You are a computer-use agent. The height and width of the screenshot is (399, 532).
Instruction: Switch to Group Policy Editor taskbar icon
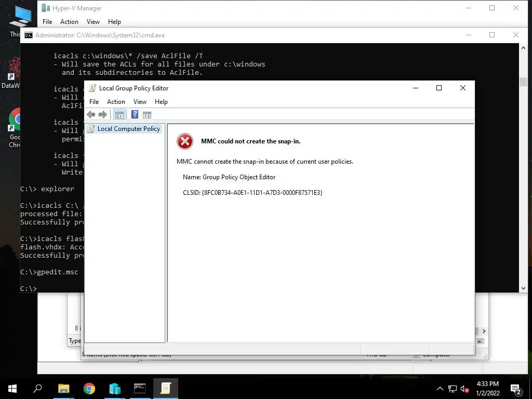click(166, 389)
